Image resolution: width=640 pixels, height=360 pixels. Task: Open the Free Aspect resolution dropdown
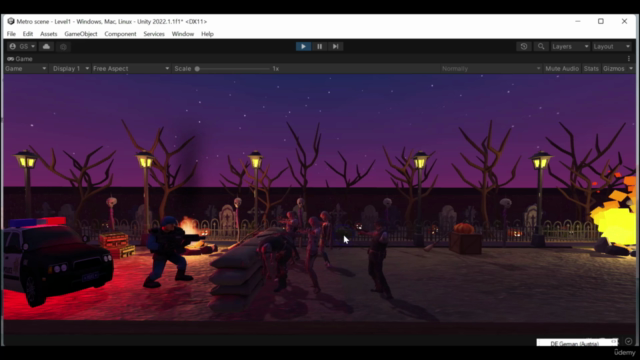pos(131,69)
